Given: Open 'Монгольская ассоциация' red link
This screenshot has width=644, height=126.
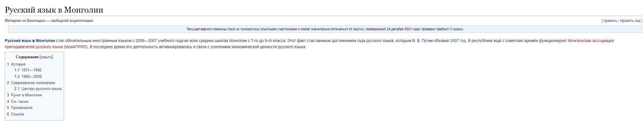Looking at the screenshot, I should 591,41.
